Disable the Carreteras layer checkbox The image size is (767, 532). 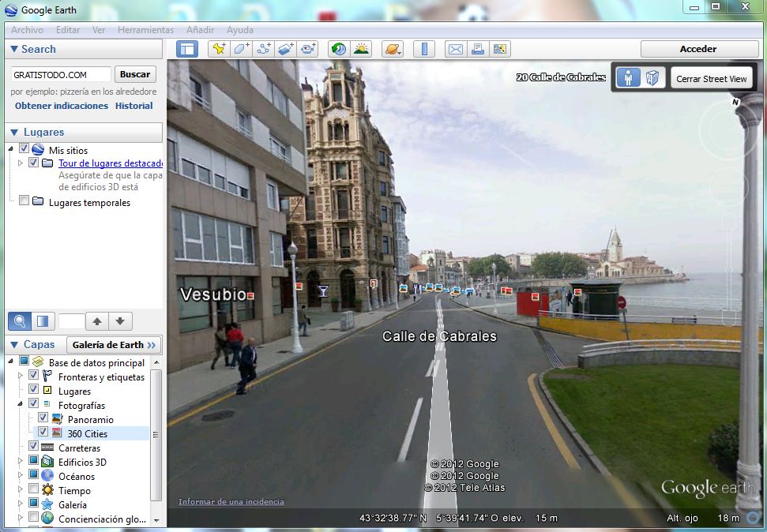(x=33, y=446)
